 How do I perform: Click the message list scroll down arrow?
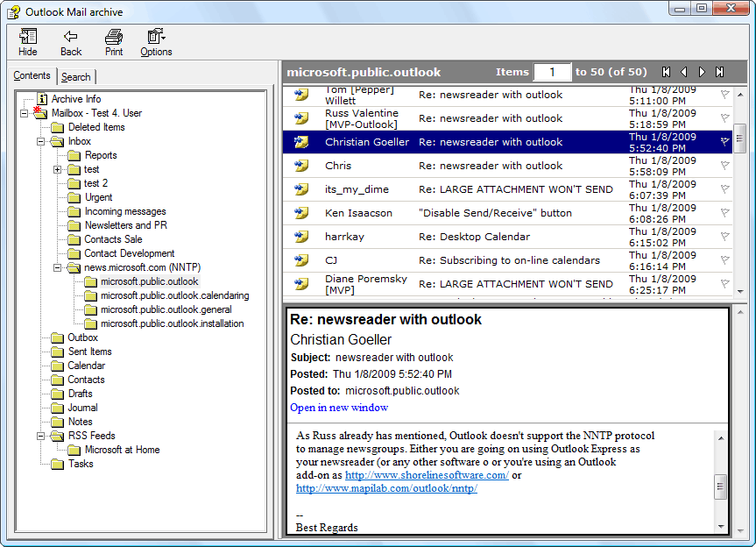pyautogui.click(x=739, y=291)
